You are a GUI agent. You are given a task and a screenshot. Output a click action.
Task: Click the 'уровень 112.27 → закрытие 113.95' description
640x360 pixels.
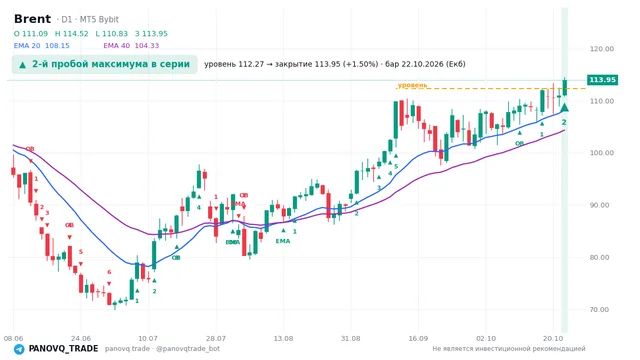click(x=335, y=64)
